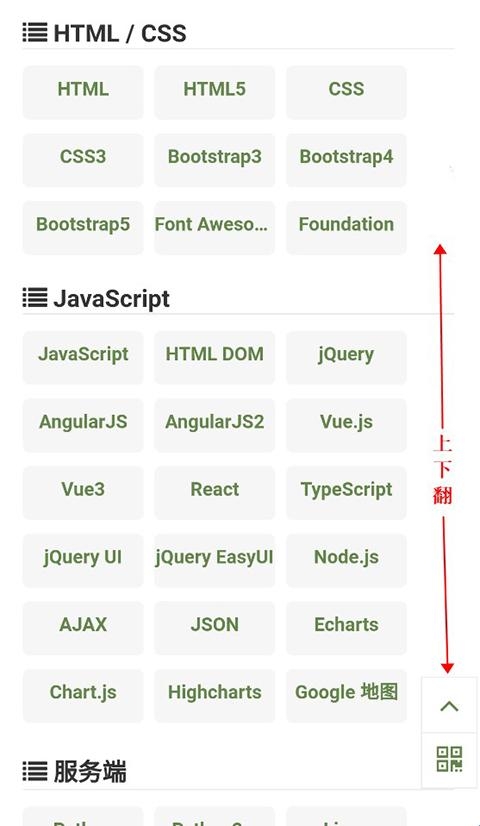
Task: Open Bootstrap5 tutorial
Action: pos(83,227)
